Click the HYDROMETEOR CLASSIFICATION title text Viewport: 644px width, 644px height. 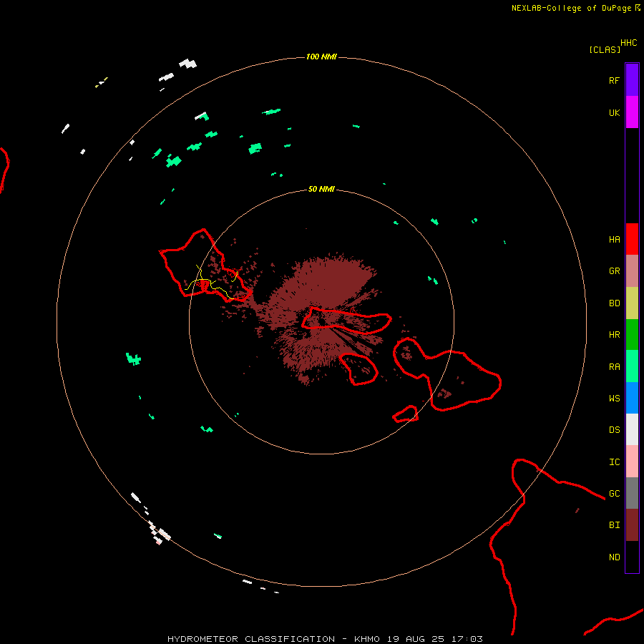click(251, 639)
